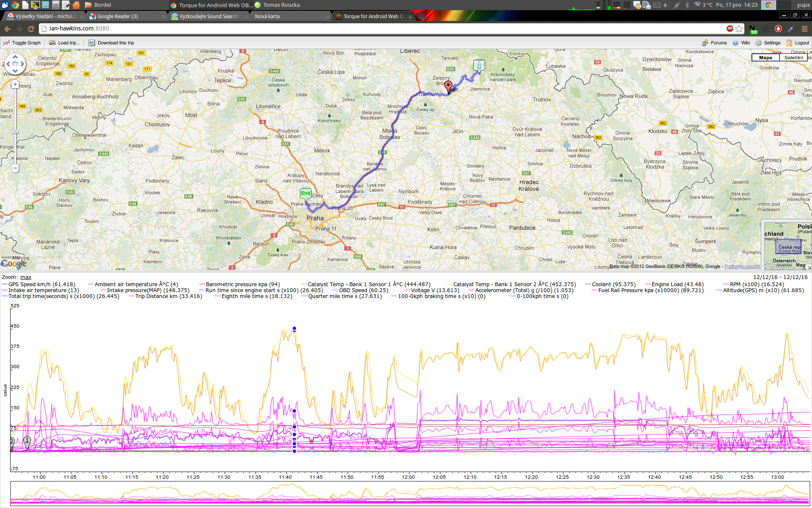Screen dimensions: 812x508
Task: Click the Toggle Graph toolbar button
Action: coord(22,43)
